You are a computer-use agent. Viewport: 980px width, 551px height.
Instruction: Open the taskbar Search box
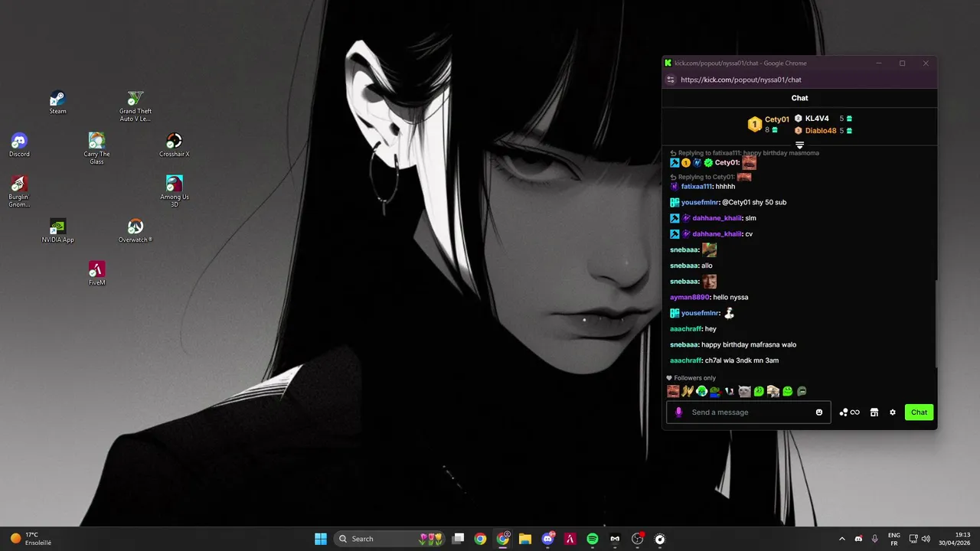click(389, 539)
